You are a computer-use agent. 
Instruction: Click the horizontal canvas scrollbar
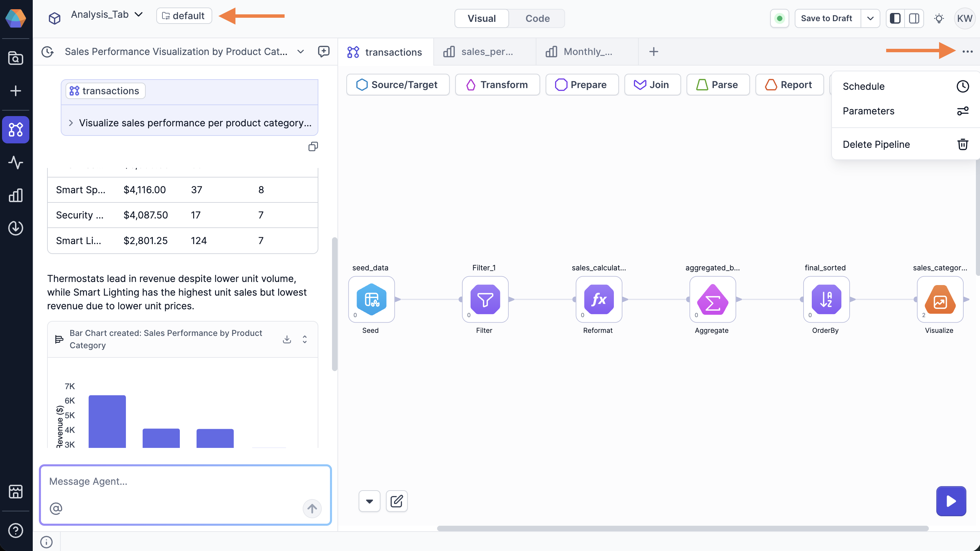click(682, 528)
